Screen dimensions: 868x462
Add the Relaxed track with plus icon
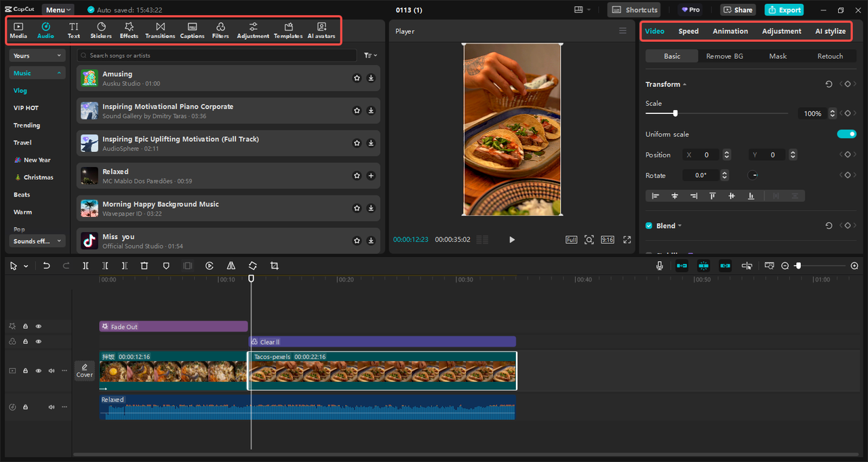tap(371, 176)
